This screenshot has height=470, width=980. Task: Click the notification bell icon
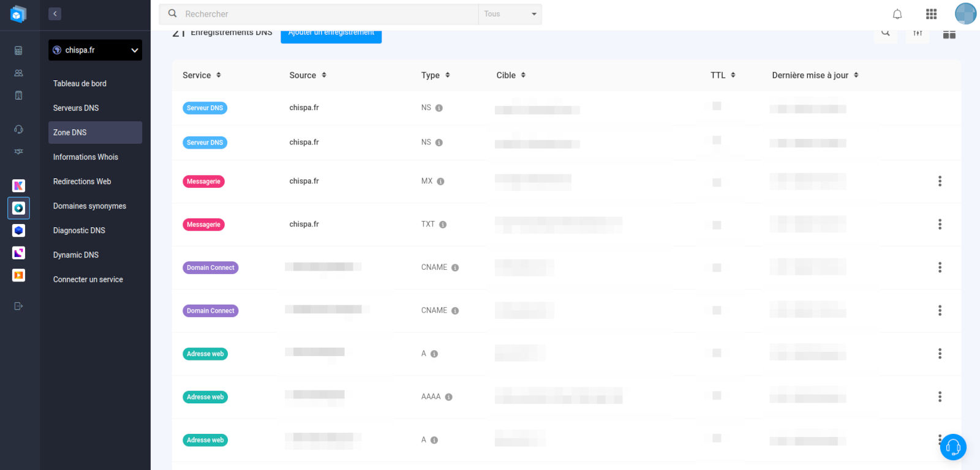pyautogui.click(x=897, y=14)
